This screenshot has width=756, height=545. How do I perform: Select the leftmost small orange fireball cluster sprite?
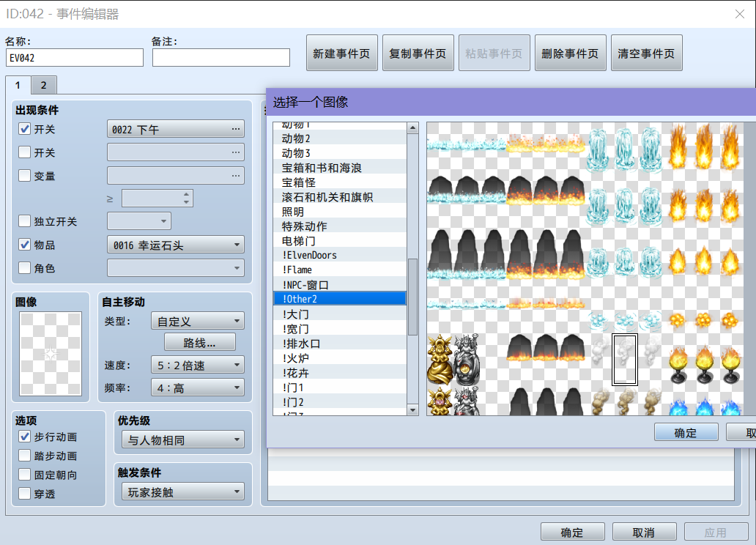[x=678, y=320]
